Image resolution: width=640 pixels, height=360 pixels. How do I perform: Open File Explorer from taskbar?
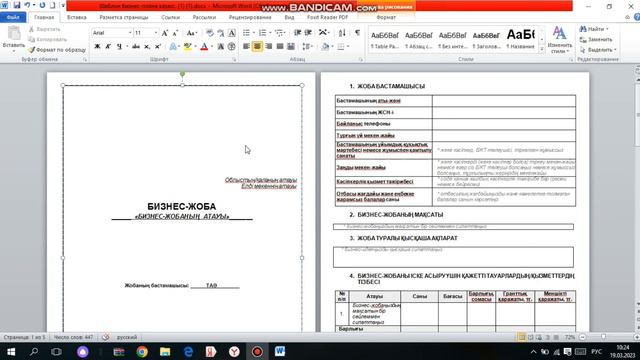point(165,351)
